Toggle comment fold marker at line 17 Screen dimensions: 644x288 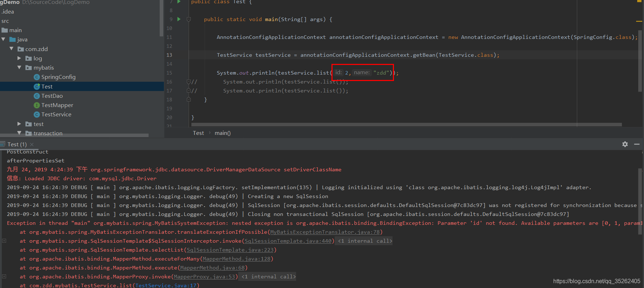tap(189, 91)
